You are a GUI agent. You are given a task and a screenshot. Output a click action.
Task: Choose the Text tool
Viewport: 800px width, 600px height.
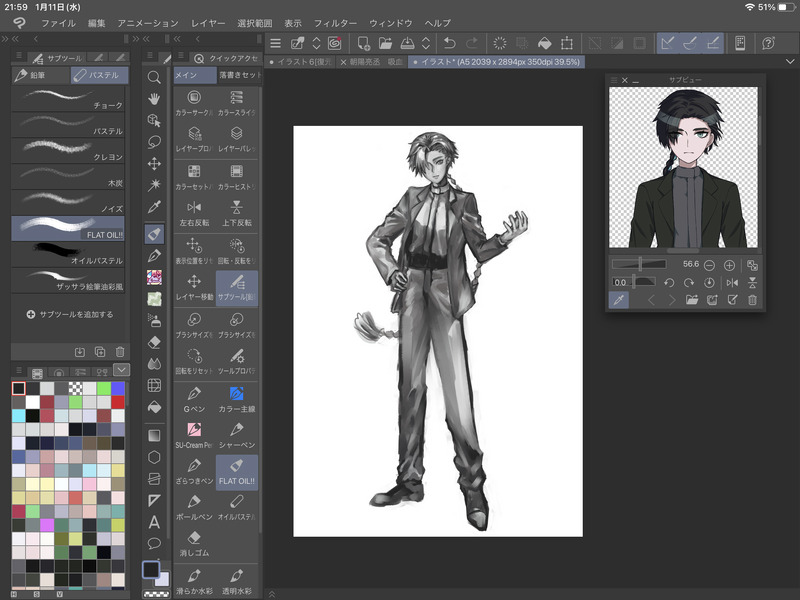154,522
